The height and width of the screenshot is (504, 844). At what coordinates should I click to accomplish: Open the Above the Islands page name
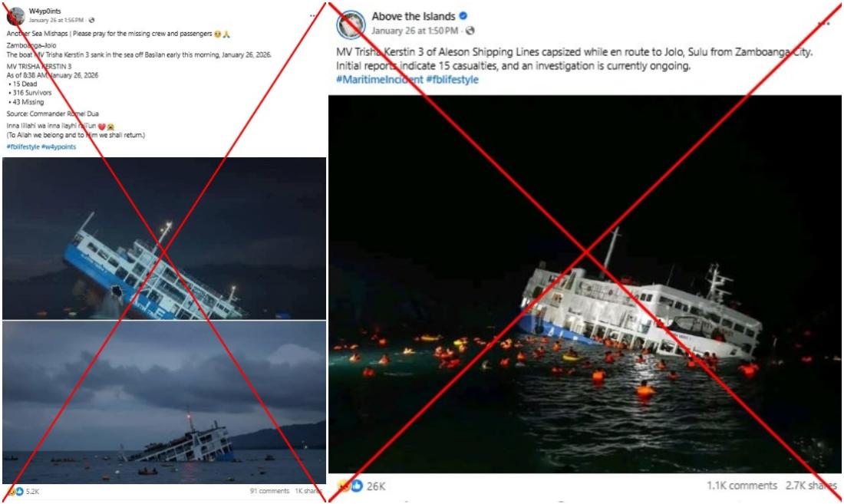[414, 17]
